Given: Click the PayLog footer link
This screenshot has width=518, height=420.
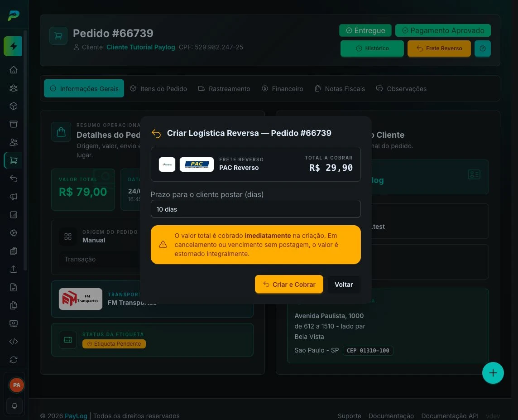Looking at the screenshot, I should (76, 416).
